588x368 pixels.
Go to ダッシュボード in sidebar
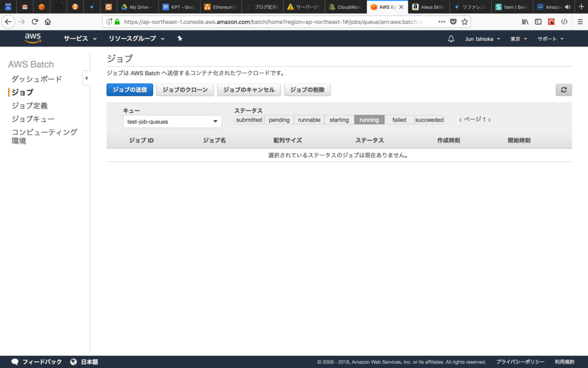tap(37, 79)
